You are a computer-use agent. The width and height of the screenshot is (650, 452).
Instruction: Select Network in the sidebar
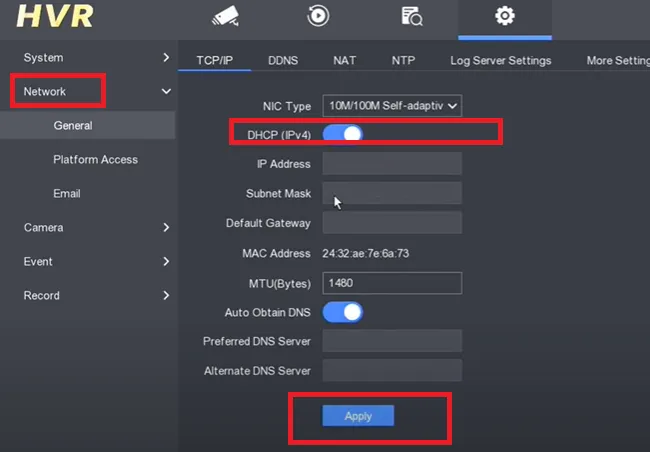pyautogui.click(x=44, y=91)
